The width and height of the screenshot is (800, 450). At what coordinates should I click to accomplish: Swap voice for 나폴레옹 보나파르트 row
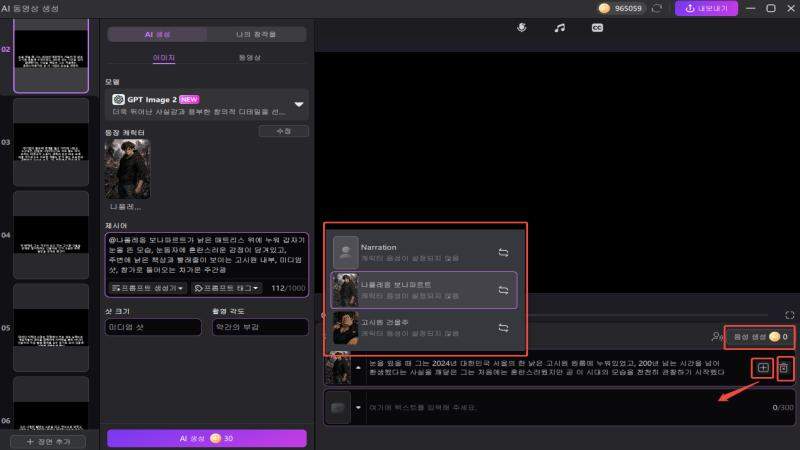coord(503,290)
